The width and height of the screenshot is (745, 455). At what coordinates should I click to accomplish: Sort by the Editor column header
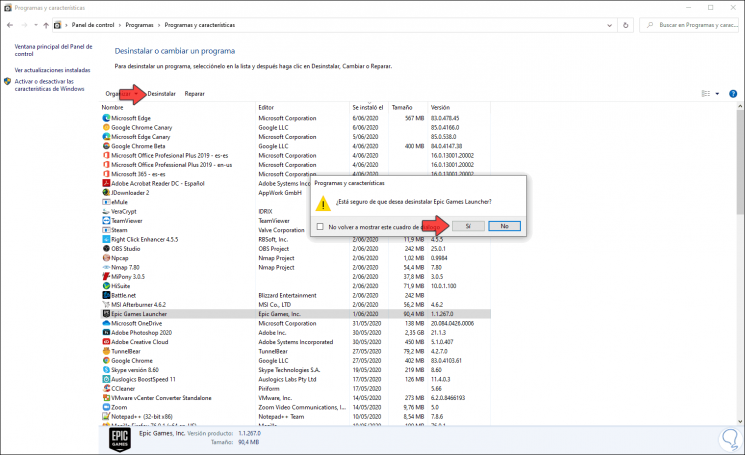click(266, 107)
